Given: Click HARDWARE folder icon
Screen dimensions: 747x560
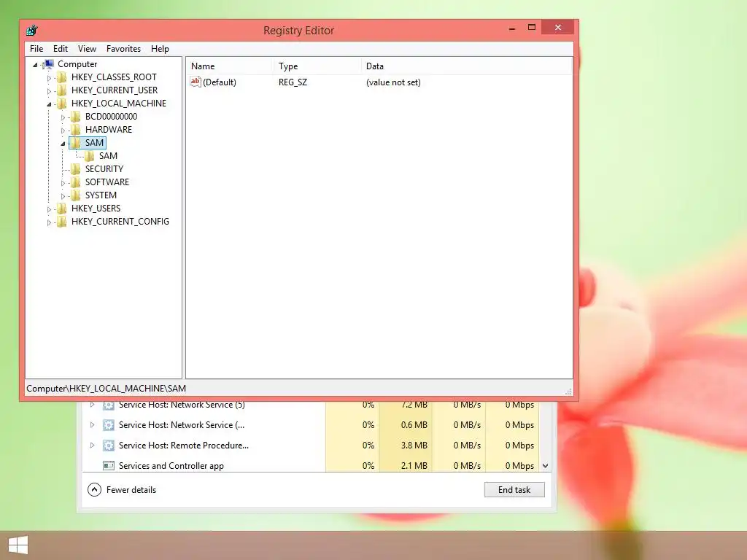Looking at the screenshot, I should tap(75, 130).
